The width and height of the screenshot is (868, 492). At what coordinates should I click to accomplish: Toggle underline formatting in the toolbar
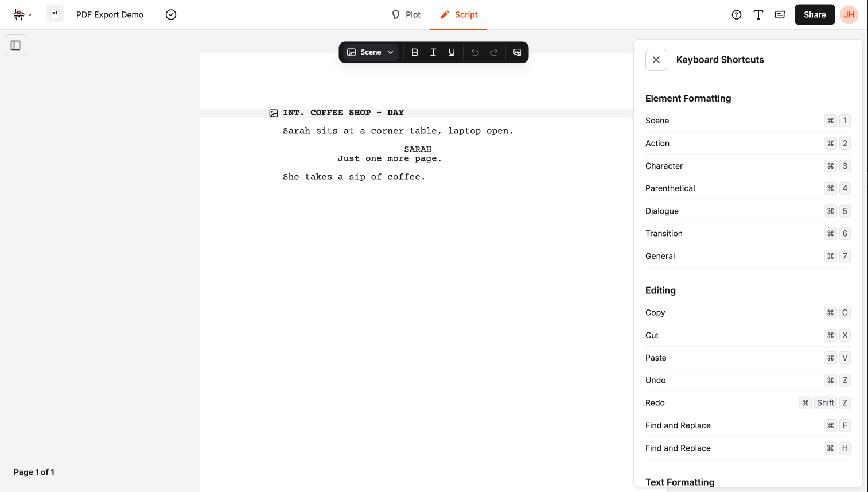pos(451,52)
